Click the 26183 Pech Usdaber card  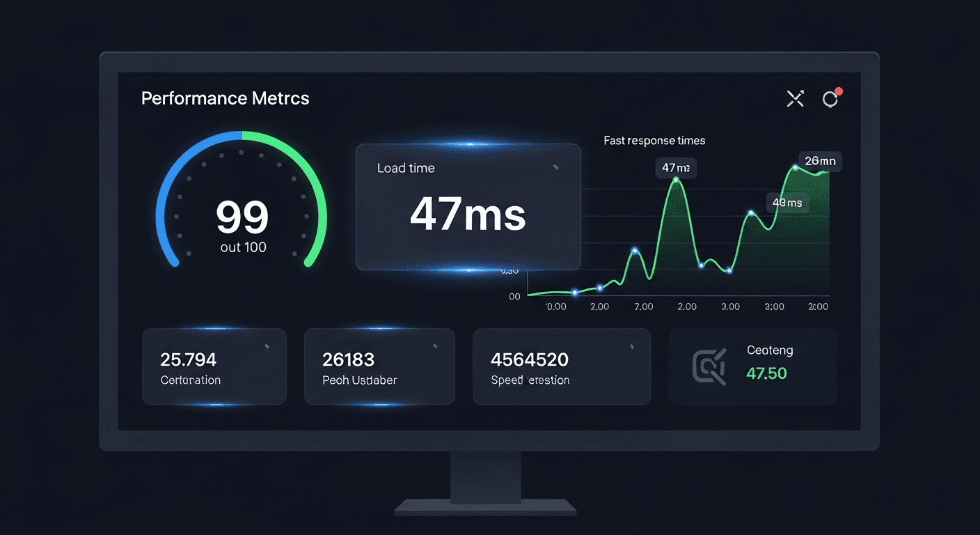click(x=379, y=366)
